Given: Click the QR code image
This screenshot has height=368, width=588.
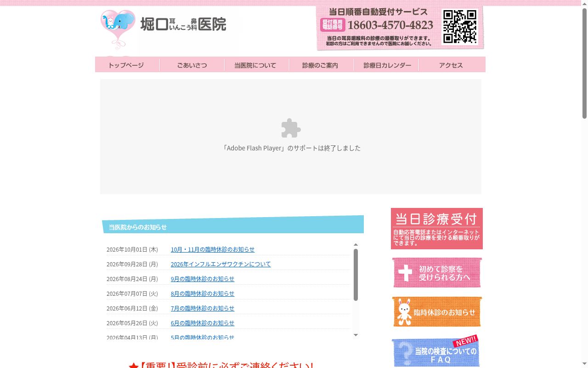Looking at the screenshot, I should pos(460,27).
